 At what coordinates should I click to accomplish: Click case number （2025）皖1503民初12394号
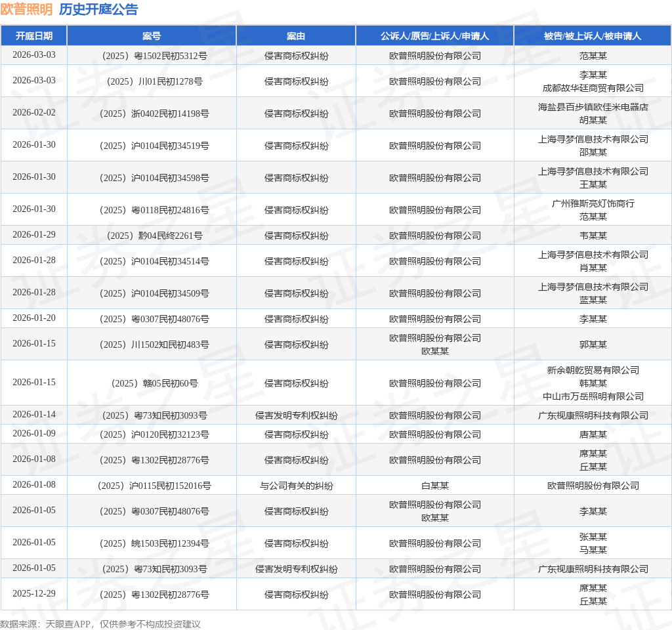pyautogui.click(x=155, y=543)
